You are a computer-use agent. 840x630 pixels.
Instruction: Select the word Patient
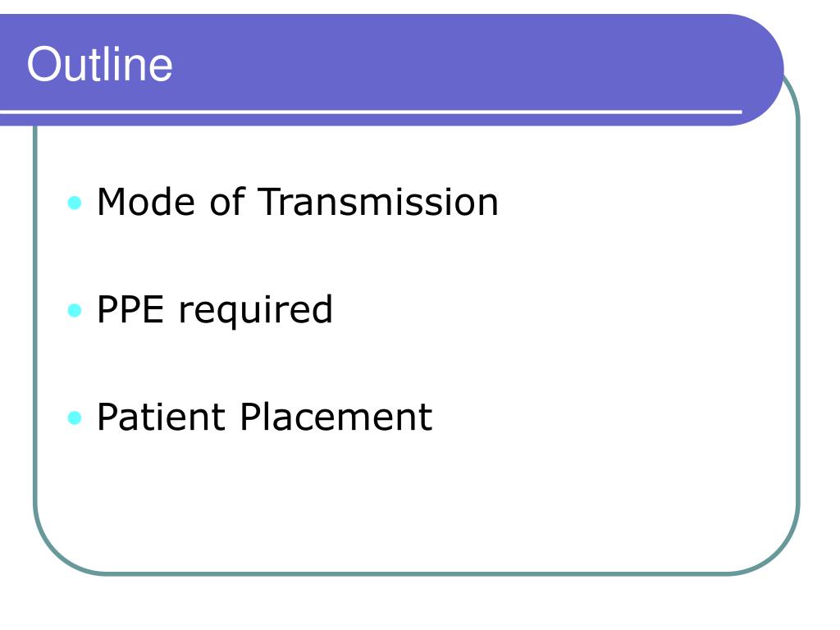coord(161,417)
